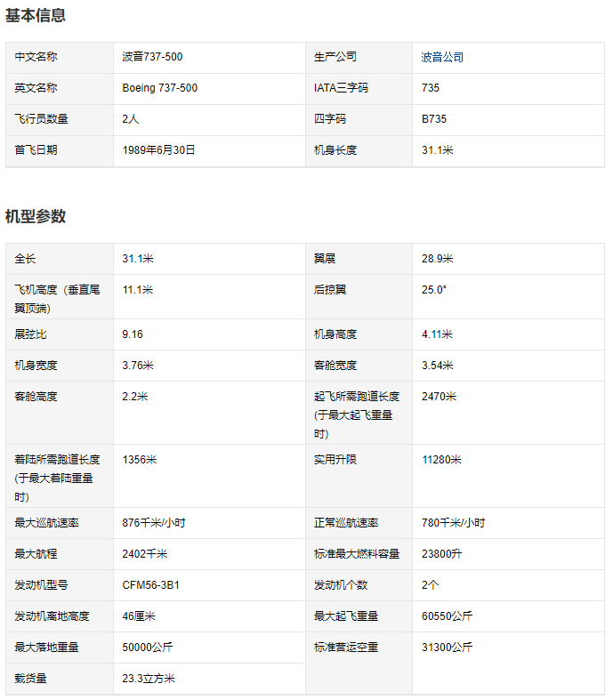Open the 波音公司 link

point(442,57)
